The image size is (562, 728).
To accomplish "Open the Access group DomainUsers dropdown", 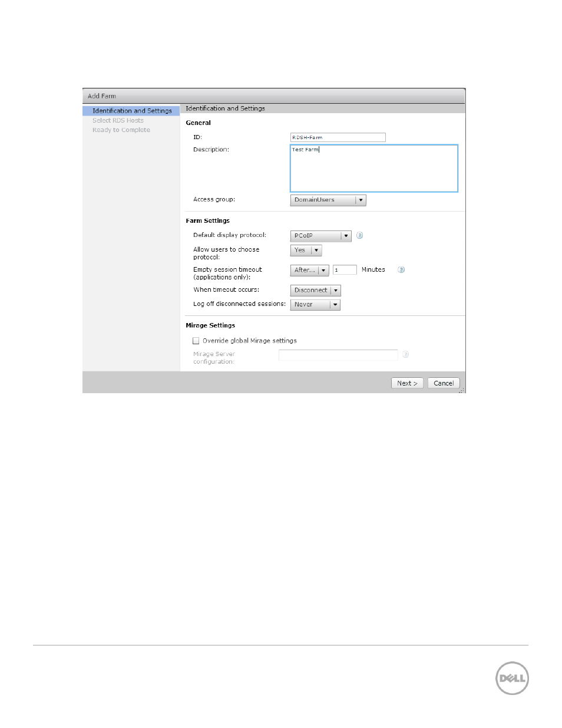I will click(328, 200).
